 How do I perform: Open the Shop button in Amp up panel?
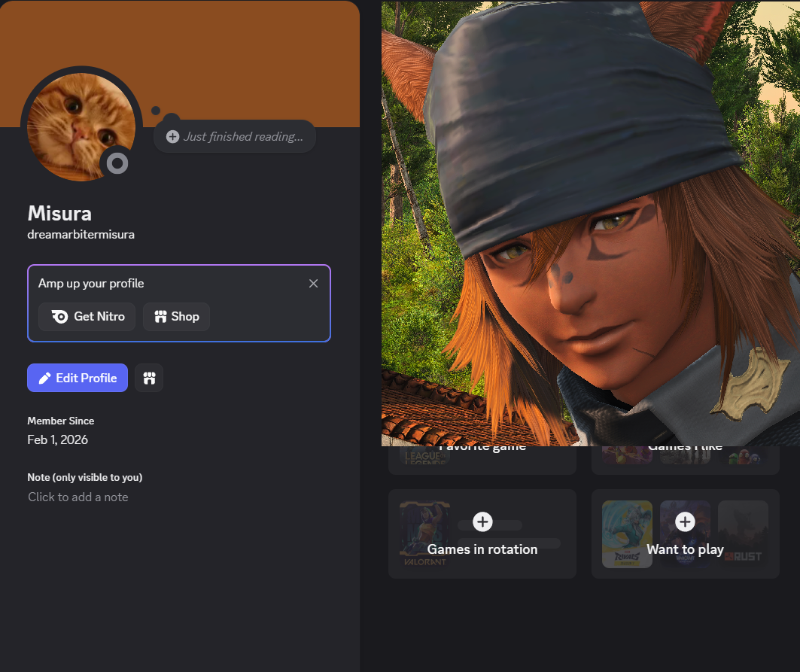pos(177,316)
